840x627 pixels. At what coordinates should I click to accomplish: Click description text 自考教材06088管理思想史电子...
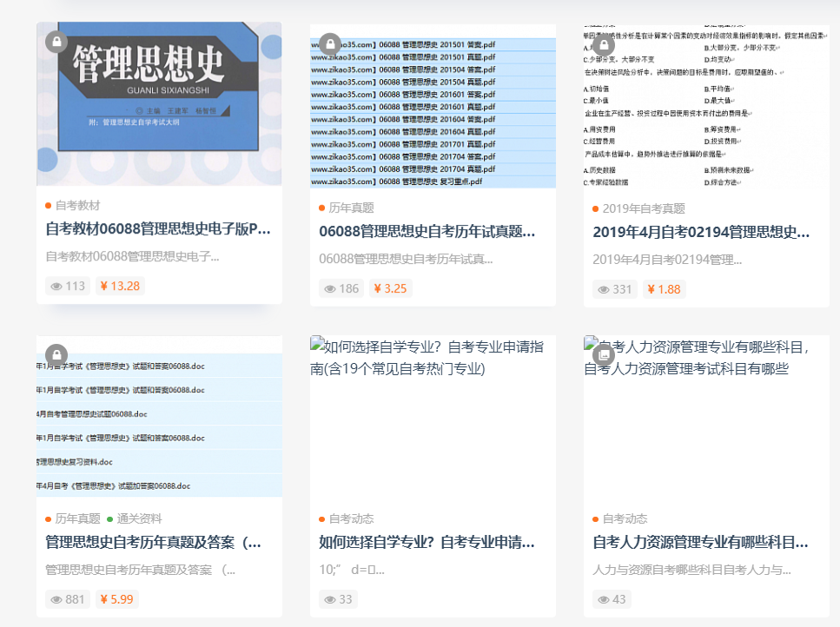pos(132,257)
